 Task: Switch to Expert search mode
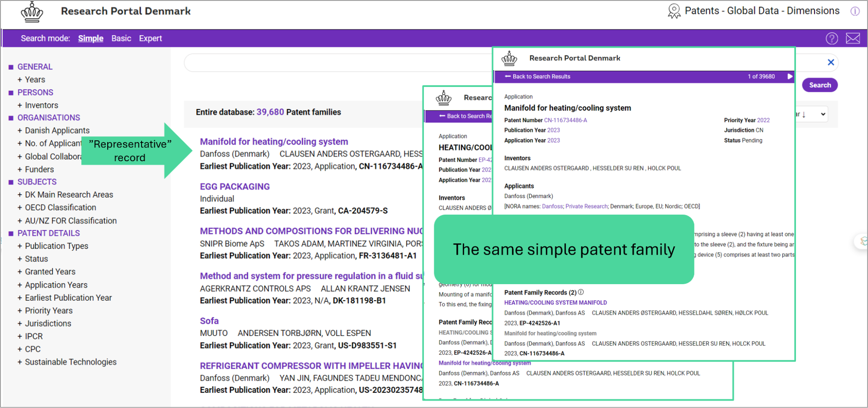150,39
